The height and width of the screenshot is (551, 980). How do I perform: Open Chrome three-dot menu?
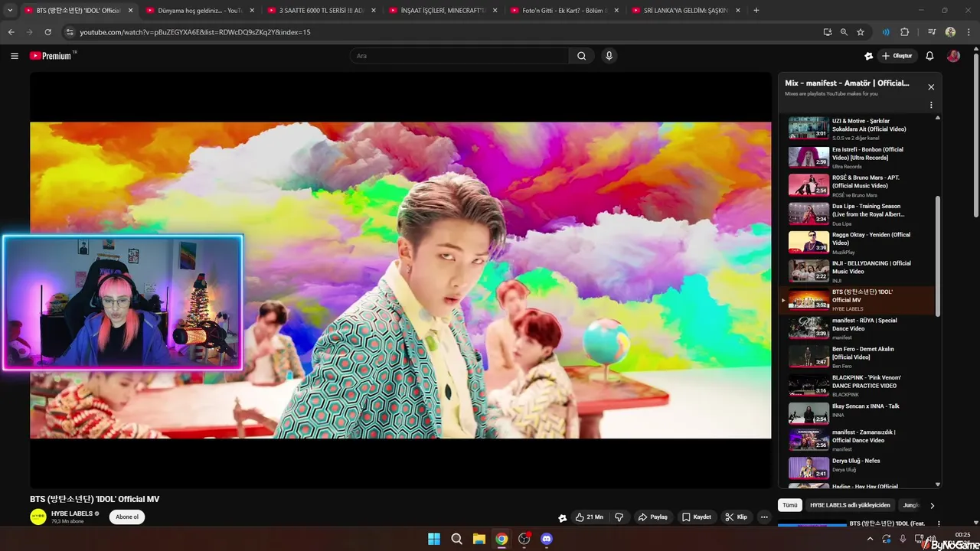click(x=968, y=32)
